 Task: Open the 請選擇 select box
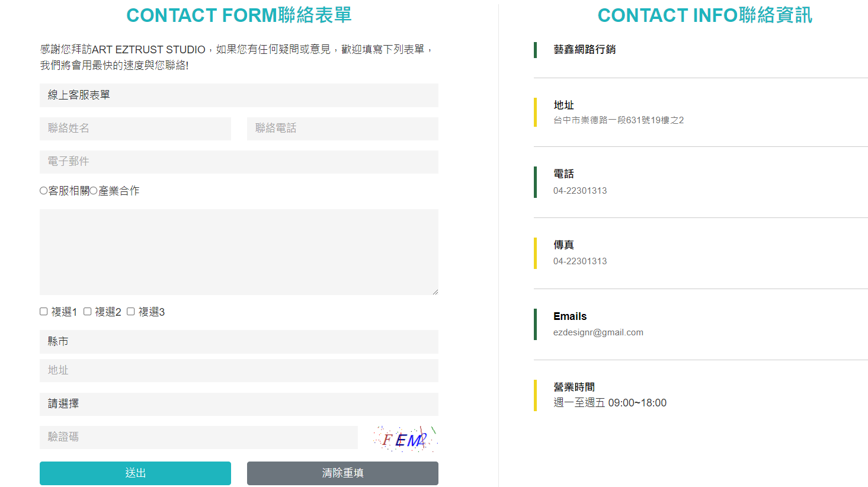[x=239, y=404]
